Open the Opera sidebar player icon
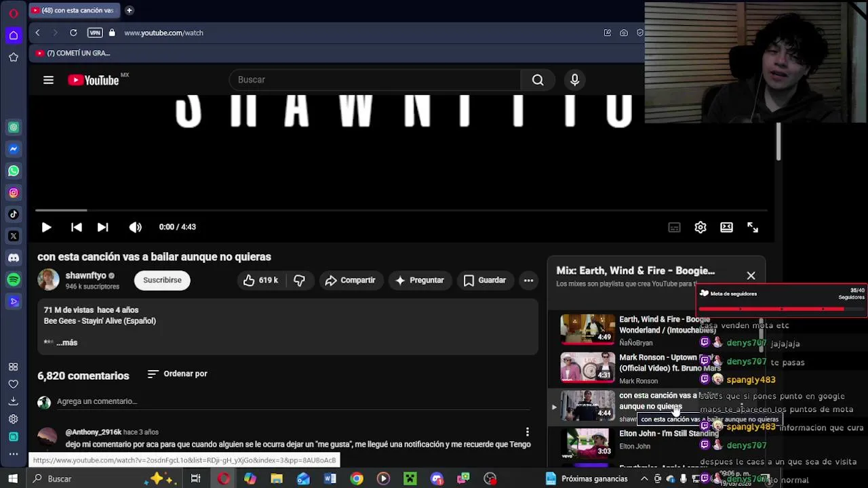This screenshot has width=868, height=488. (14, 301)
